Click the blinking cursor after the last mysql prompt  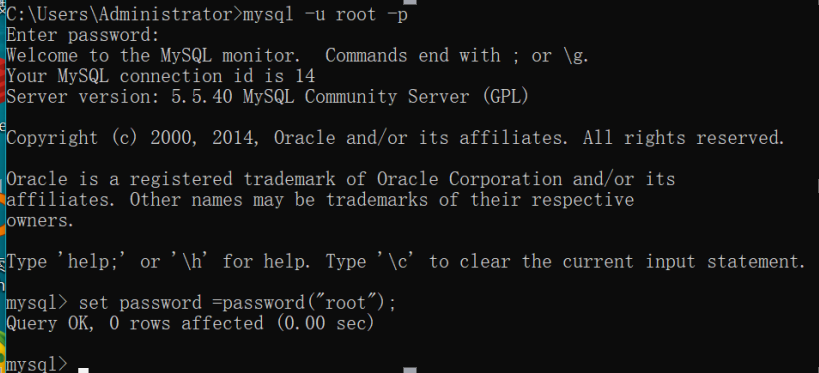pyautogui.click(x=83, y=370)
